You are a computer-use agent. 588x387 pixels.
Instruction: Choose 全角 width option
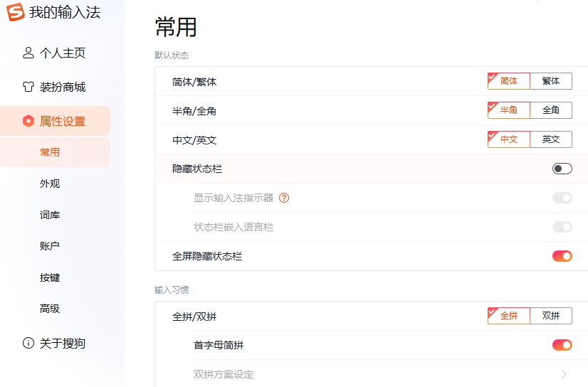(551, 110)
